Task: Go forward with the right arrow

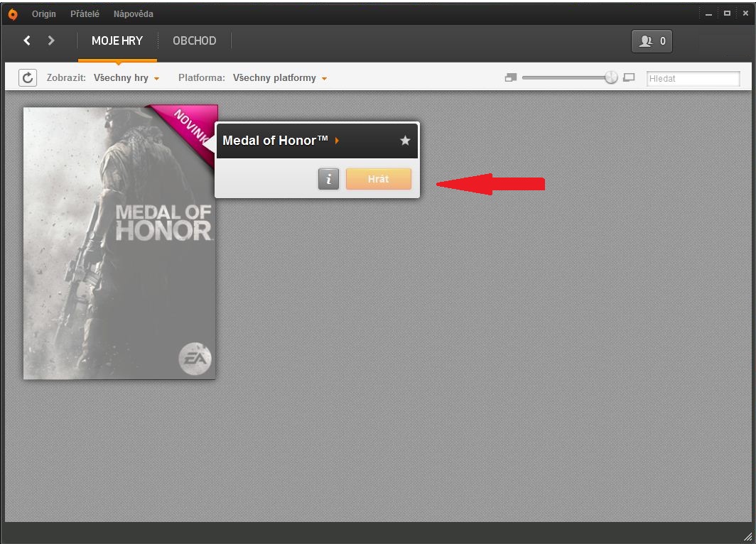Action: pos(51,40)
